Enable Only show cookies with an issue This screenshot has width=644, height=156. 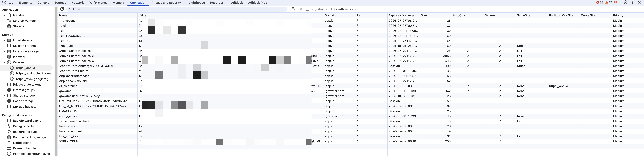[307, 9]
